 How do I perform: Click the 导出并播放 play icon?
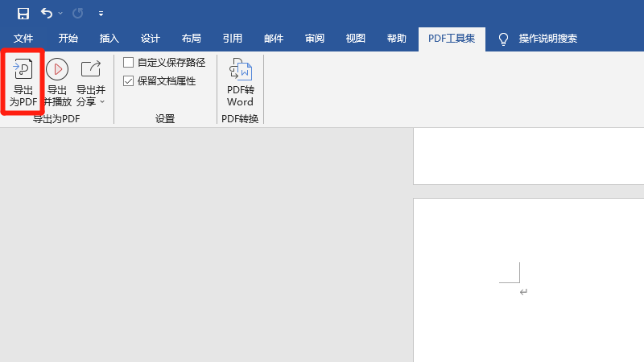[56, 70]
